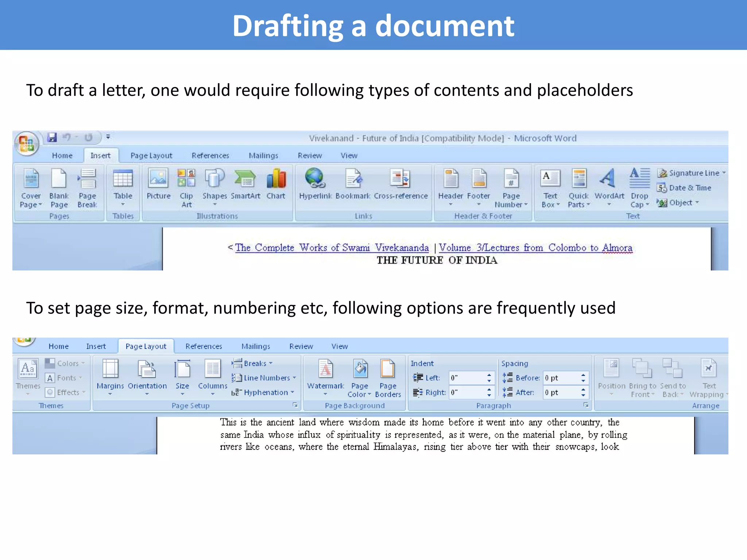The height and width of the screenshot is (560, 747).
Task: Insert a Bookmark
Action: [x=353, y=184]
